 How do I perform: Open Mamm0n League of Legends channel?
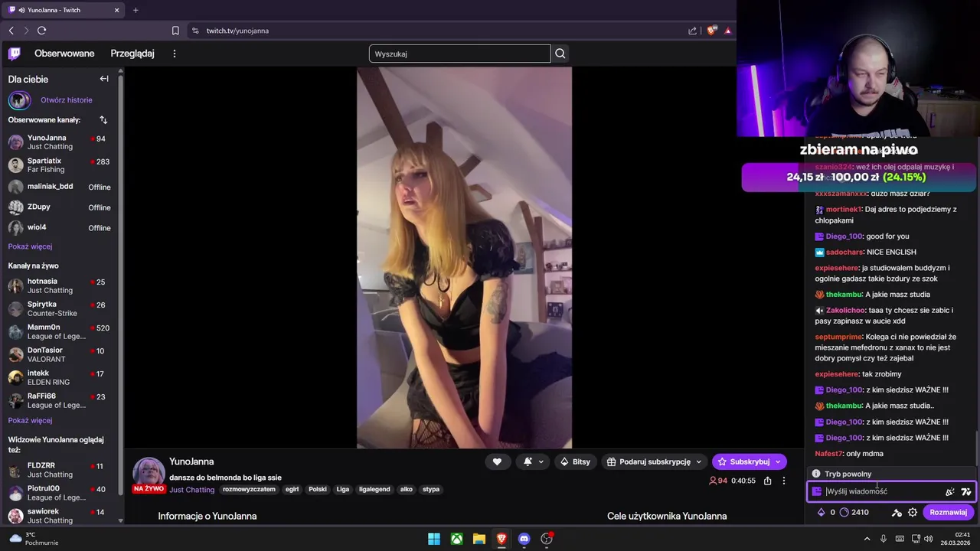(60, 331)
